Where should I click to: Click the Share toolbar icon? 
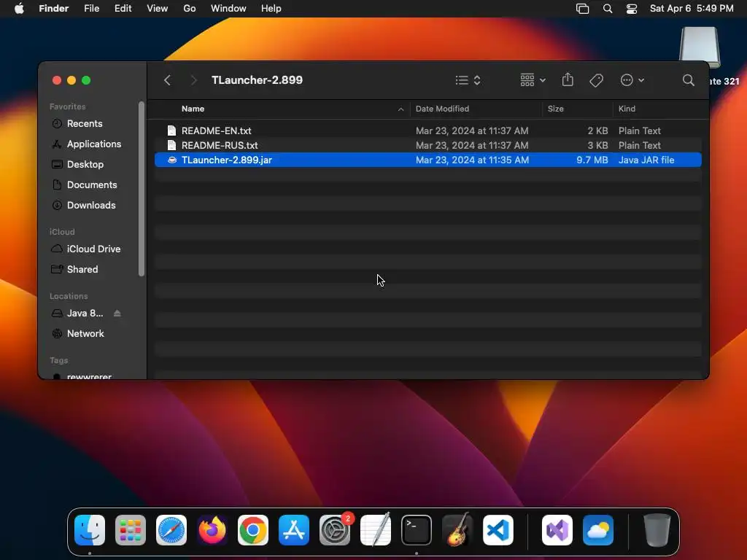pos(568,79)
